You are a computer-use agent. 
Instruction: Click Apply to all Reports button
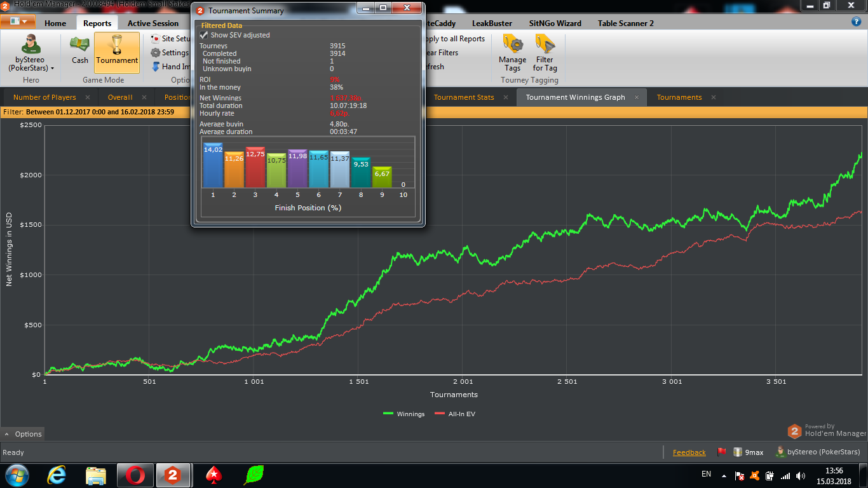456,39
